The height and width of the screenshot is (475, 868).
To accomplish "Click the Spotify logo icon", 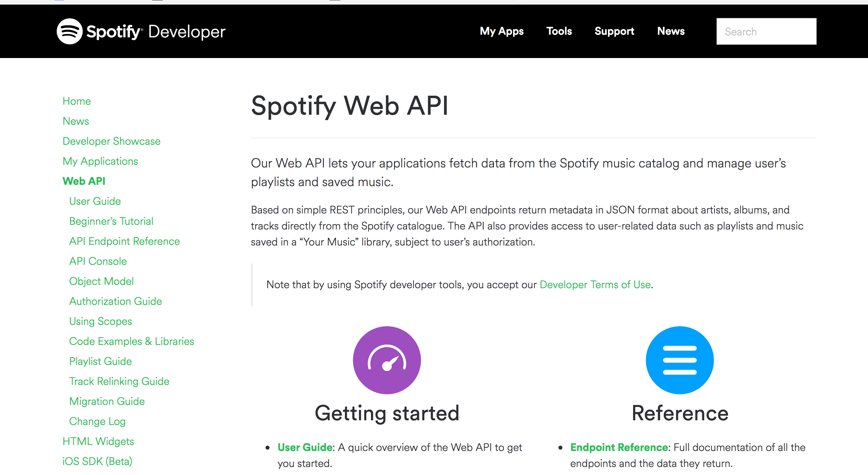I will (x=69, y=31).
